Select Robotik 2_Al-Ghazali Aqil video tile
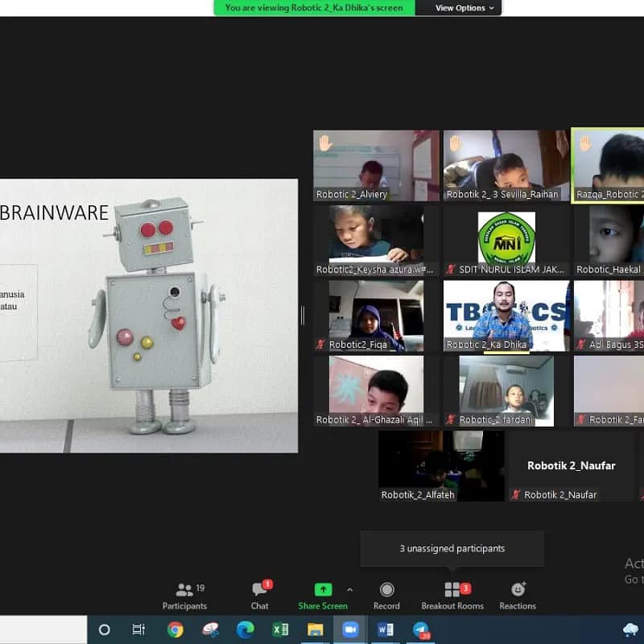The width and height of the screenshot is (644, 644). coord(376,391)
